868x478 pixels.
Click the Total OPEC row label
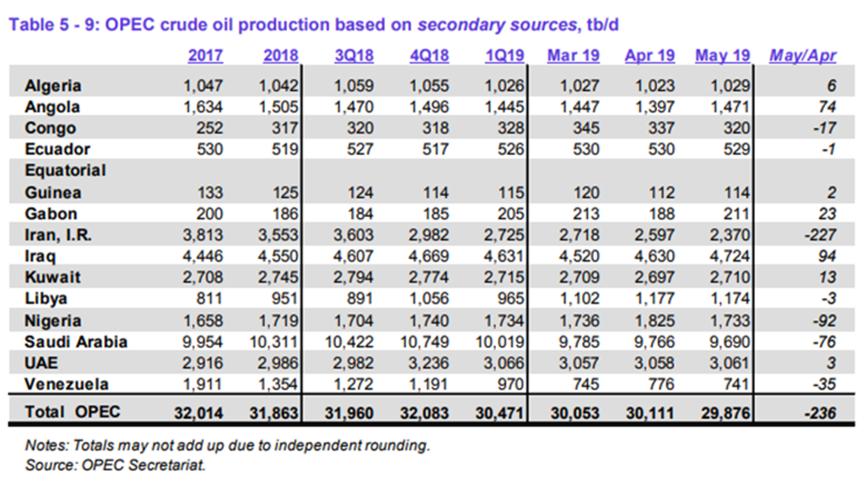click(72, 412)
